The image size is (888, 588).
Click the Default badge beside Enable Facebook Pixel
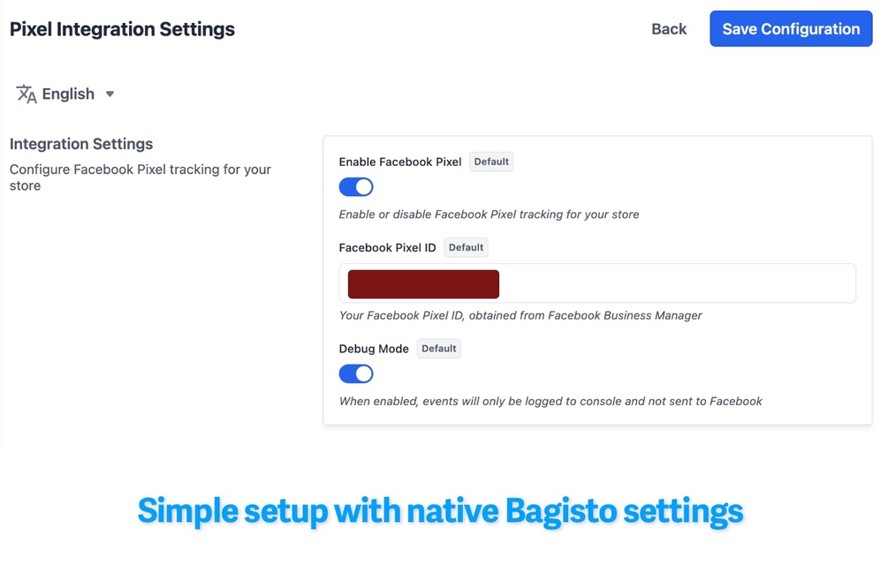[x=491, y=162]
